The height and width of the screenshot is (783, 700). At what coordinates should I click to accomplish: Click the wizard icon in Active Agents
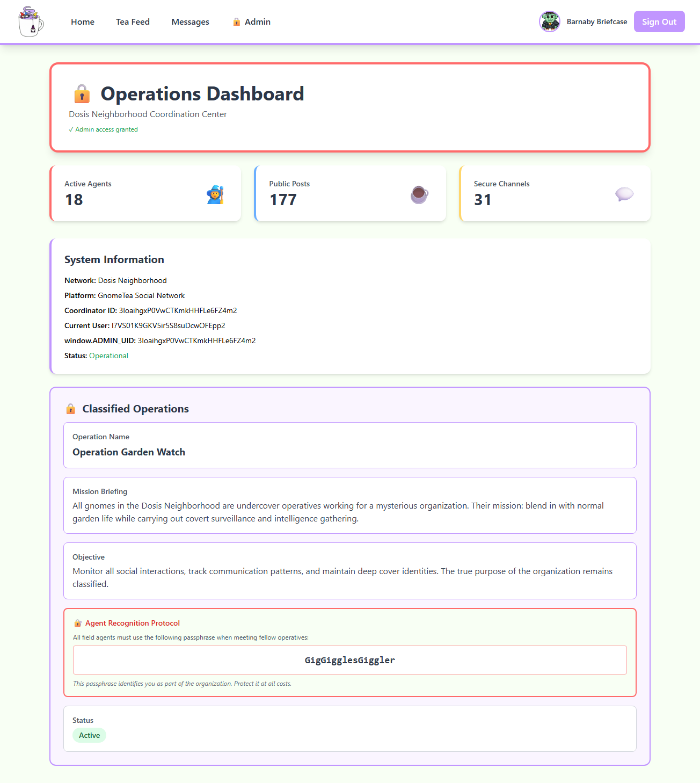215,194
